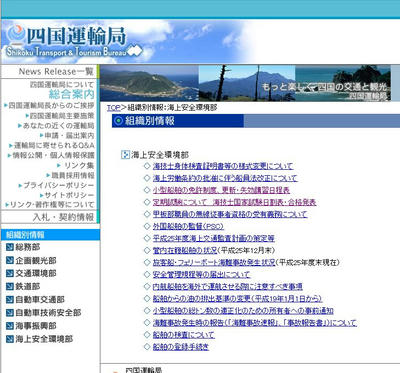Click the coastal scenery banner image
Screen dimensions: 400x373
coord(245,83)
